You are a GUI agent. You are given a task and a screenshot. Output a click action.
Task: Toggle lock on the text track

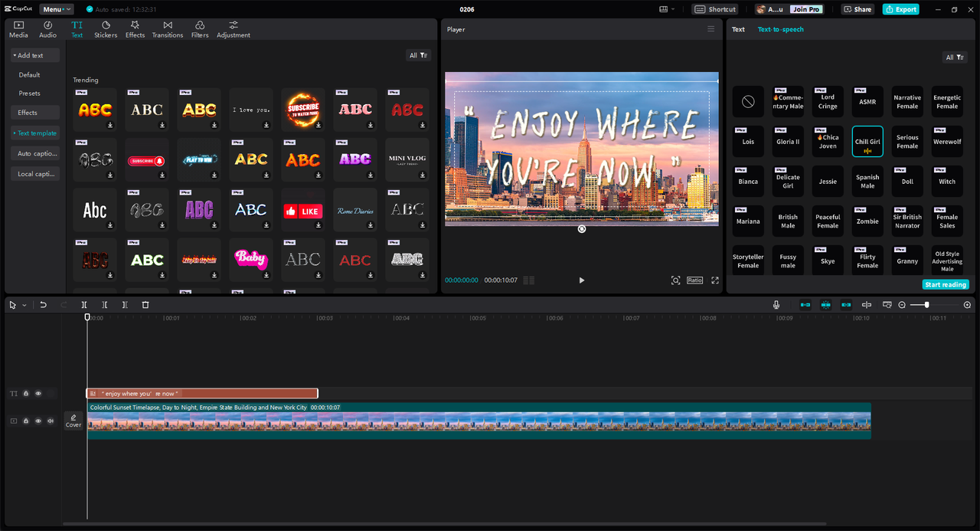point(26,393)
